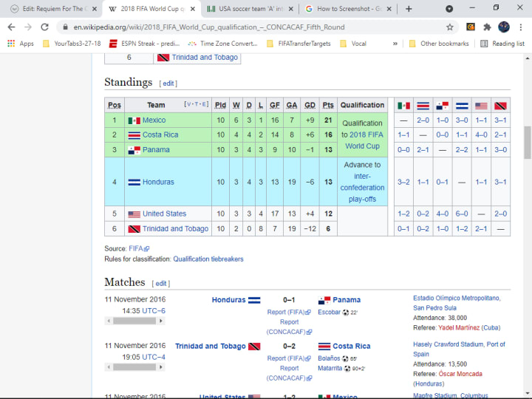
Task: Click the Costa Rica flag column header
Action: pyautogui.click(x=423, y=106)
